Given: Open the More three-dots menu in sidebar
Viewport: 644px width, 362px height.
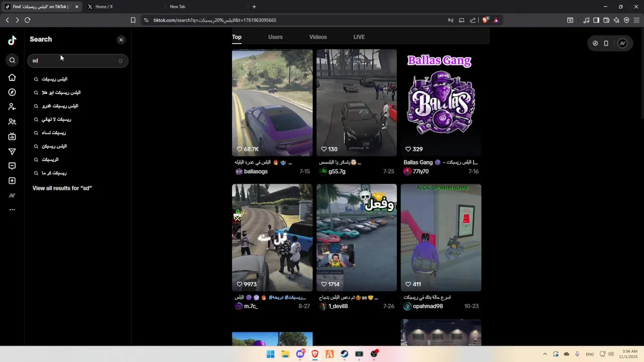Looking at the screenshot, I should [x=12, y=210].
